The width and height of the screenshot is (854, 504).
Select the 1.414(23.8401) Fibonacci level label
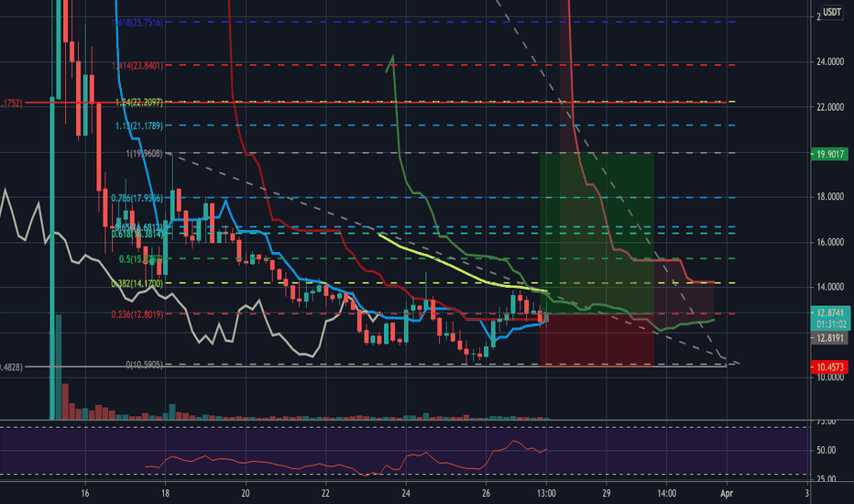(137, 66)
